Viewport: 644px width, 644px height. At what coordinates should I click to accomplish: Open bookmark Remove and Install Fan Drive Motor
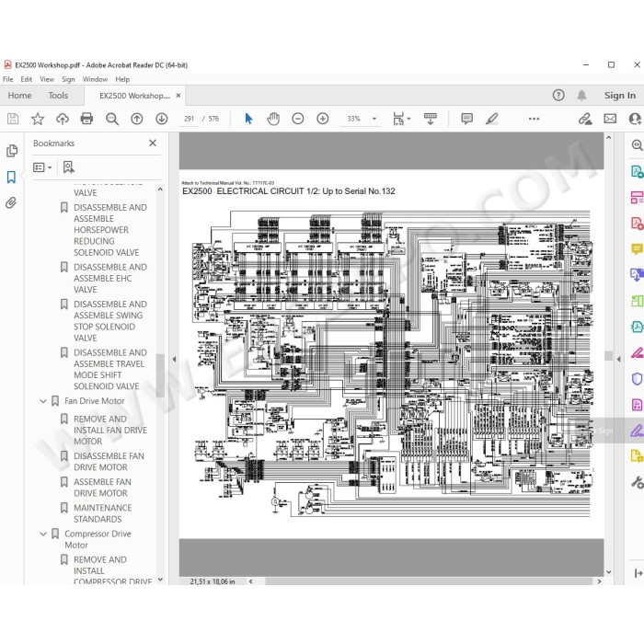(x=110, y=430)
